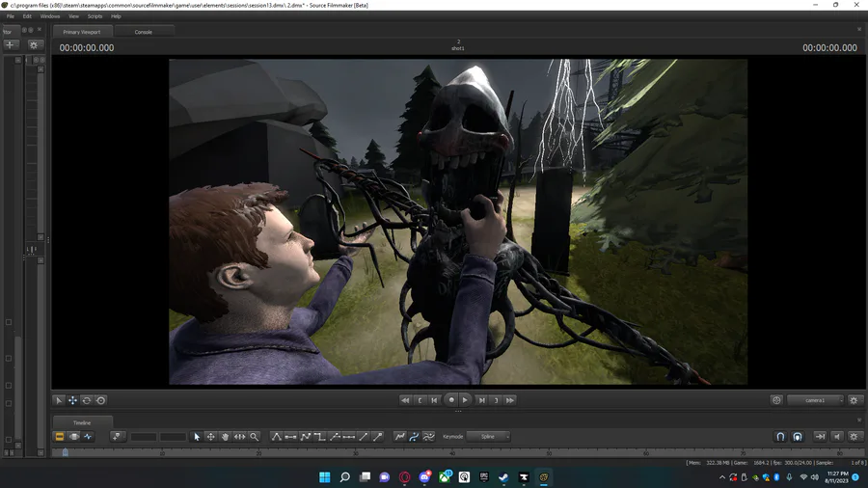Switch to graph editor mode icon
This screenshot has height=488, width=868.
coord(88,437)
